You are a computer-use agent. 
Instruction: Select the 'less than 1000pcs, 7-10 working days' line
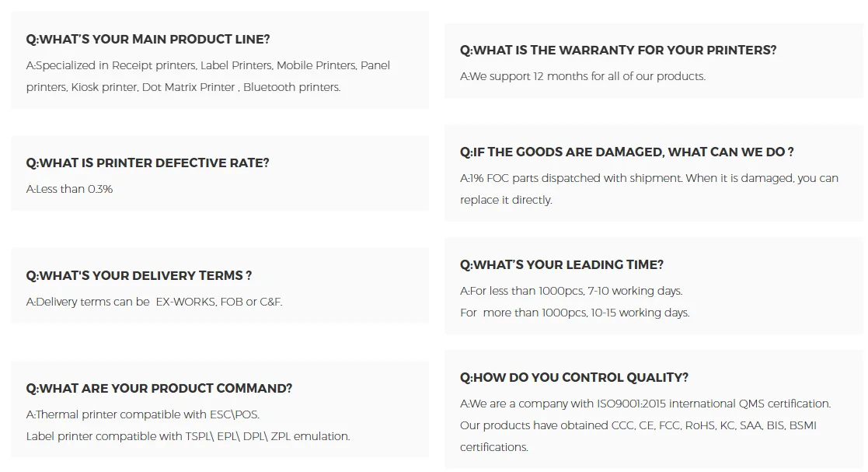pos(570,291)
